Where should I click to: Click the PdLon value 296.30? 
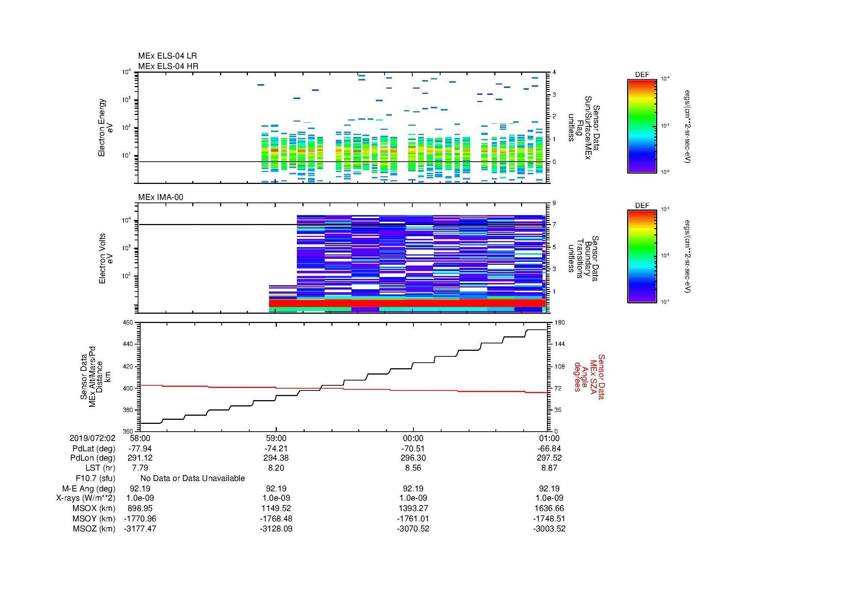click(413, 458)
